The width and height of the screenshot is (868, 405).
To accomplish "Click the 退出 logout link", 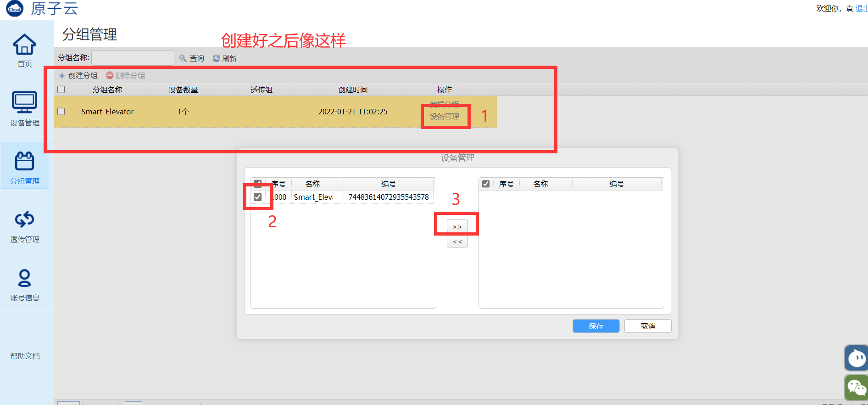I will click(861, 9).
